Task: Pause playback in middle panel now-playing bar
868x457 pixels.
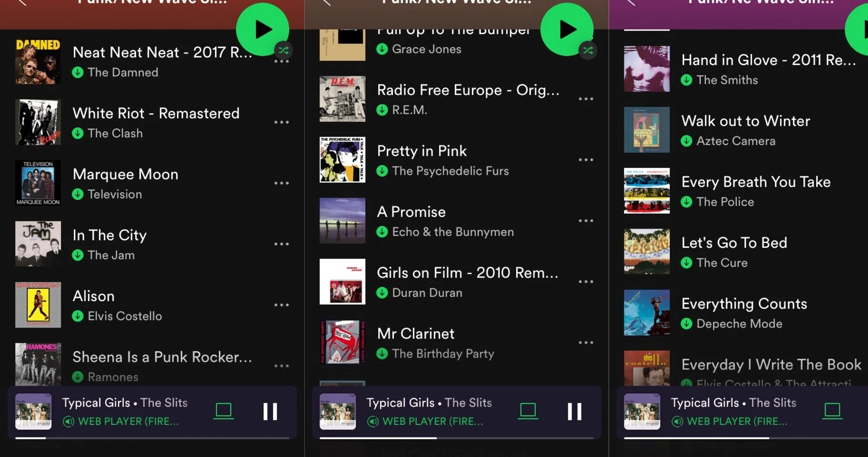Action: 575,411
